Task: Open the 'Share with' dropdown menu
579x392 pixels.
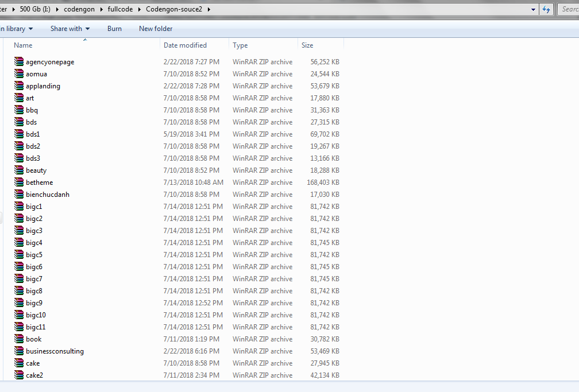Action: coord(70,29)
